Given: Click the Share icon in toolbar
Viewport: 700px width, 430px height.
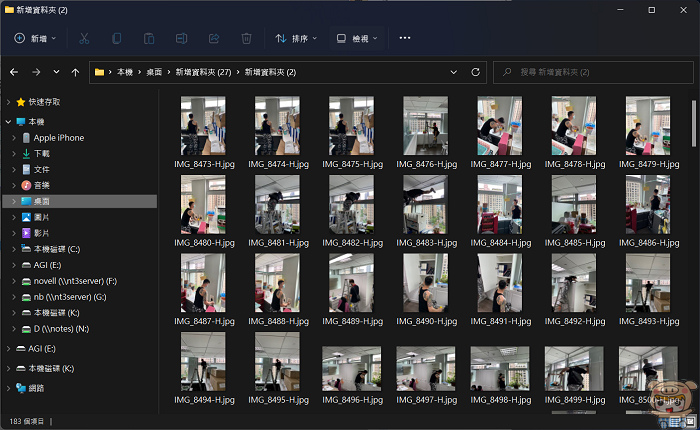Looking at the screenshot, I should 213,38.
